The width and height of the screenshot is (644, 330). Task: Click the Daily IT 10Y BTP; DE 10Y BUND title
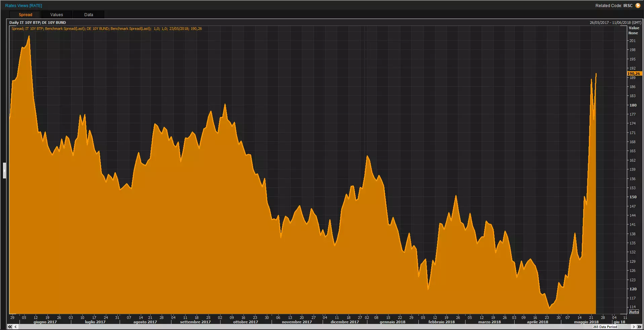pyautogui.click(x=38, y=23)
